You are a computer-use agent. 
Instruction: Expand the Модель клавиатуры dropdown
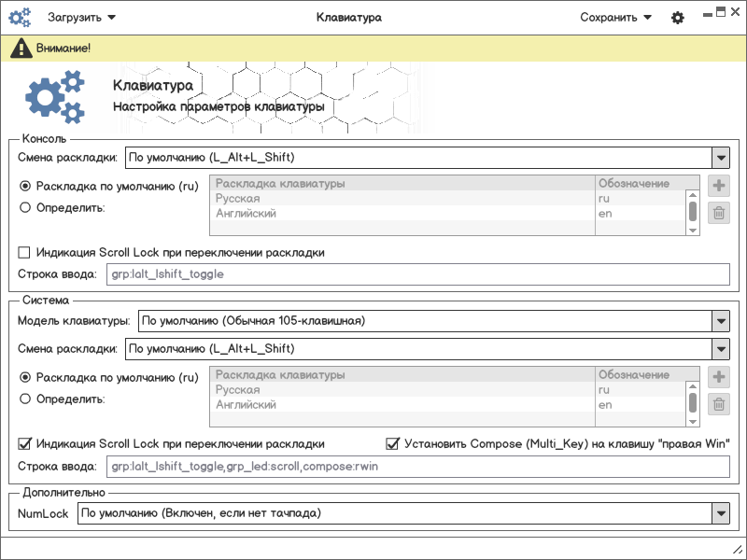720,321
